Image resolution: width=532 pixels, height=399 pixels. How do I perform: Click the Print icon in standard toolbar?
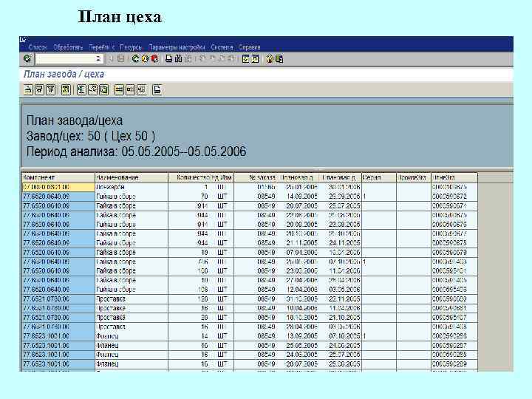click(168, 58)
